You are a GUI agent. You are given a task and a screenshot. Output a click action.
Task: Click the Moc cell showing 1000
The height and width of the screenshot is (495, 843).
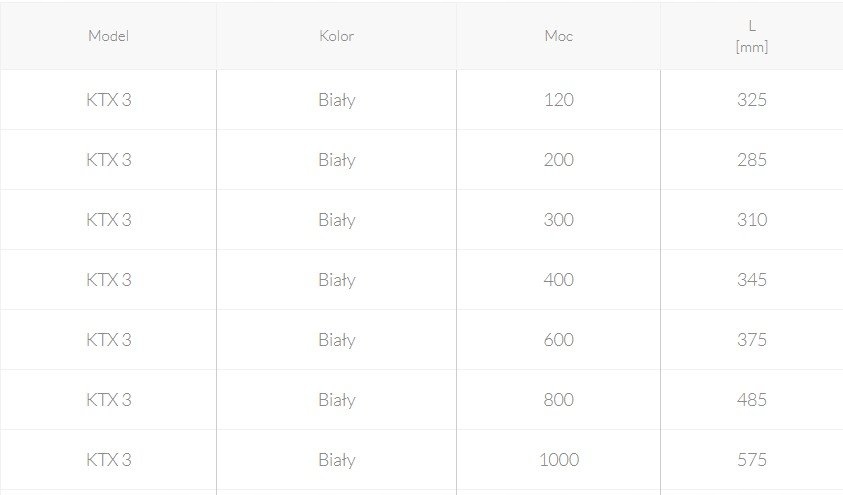(x=558, y=460)
